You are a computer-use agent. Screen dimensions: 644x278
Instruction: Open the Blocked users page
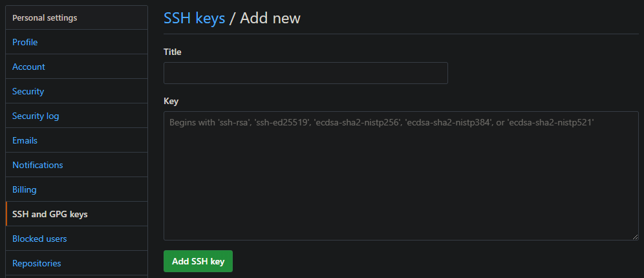coord(39,239)
